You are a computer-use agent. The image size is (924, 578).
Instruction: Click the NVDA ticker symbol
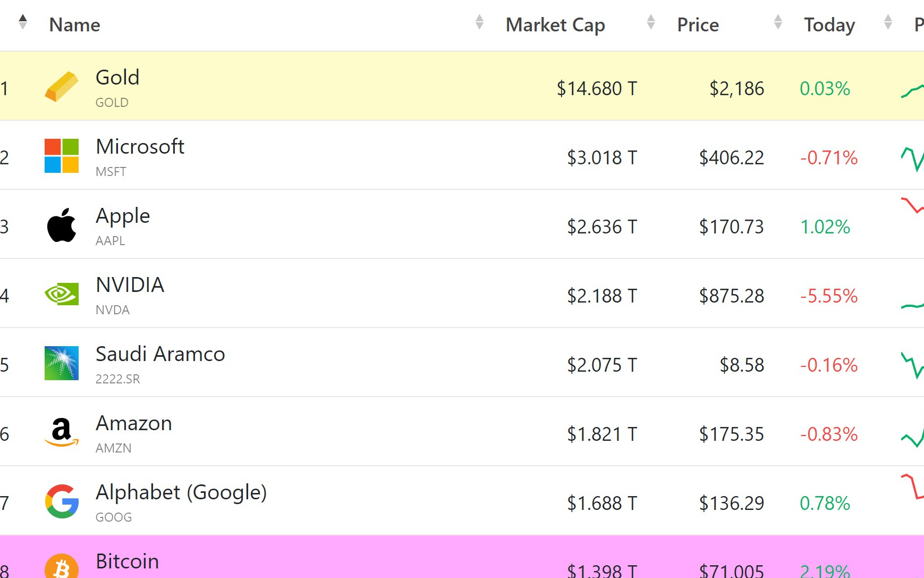click(113, 310)
